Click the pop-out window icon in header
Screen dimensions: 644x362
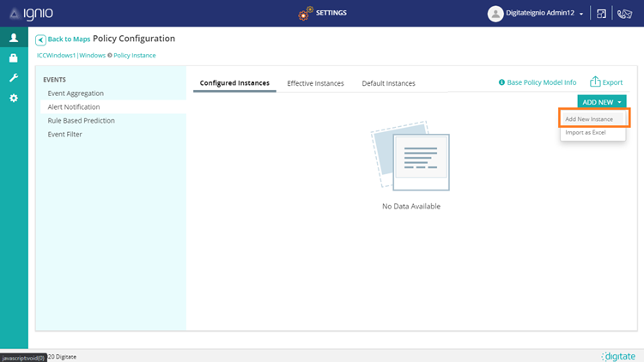[x=602, y=14]
